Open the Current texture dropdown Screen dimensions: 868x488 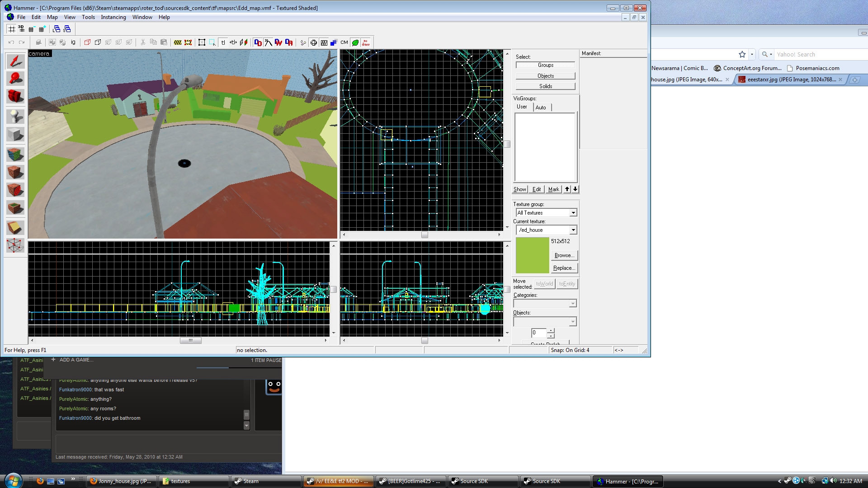pos(573,230)
